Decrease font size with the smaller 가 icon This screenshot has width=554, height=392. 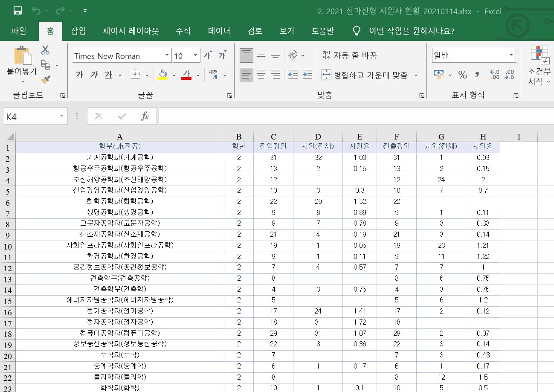point(222,55)
